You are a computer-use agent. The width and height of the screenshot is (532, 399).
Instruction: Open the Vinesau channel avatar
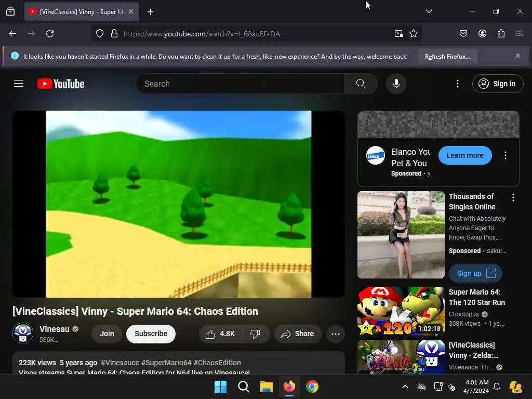tap(23, 333)
